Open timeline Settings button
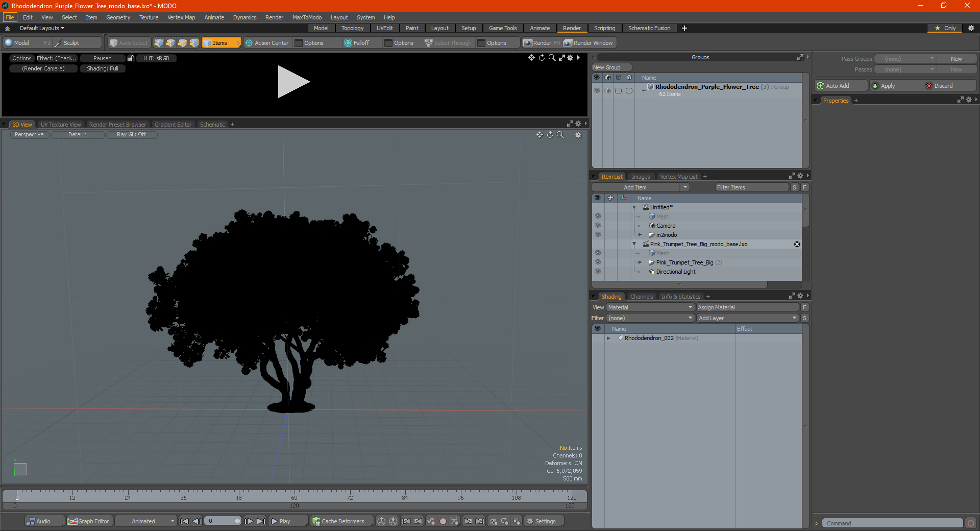This screenshot has width=980, height=531. click(x=545, y=521)
